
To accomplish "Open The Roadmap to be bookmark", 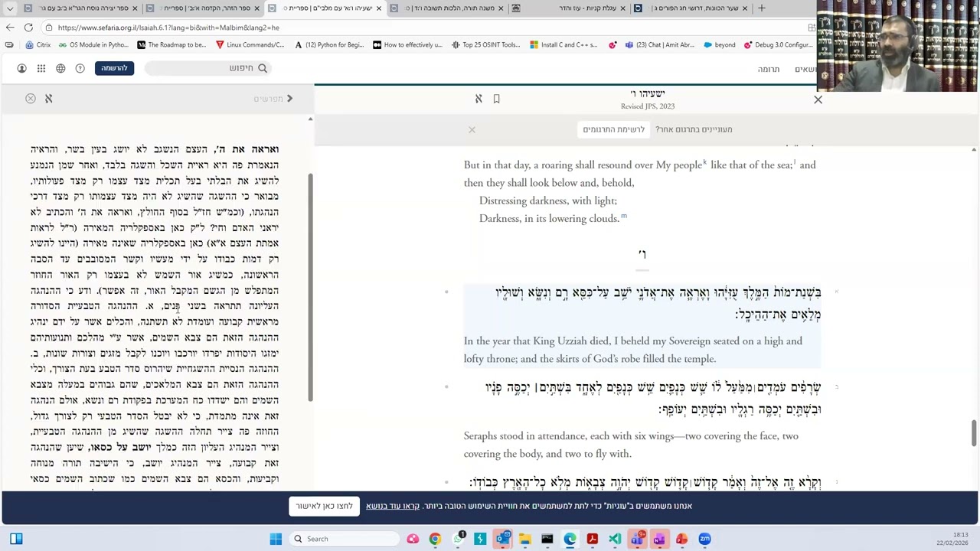I will tap(171, 45).
